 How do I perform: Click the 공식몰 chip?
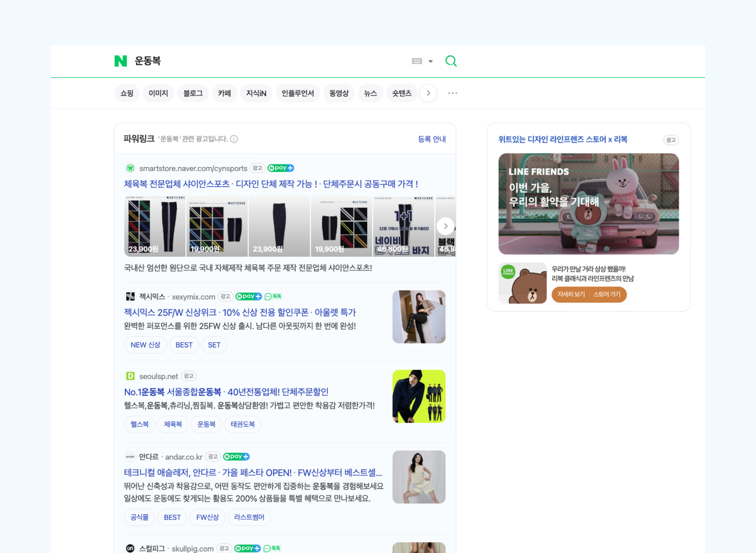pos(140,517)
